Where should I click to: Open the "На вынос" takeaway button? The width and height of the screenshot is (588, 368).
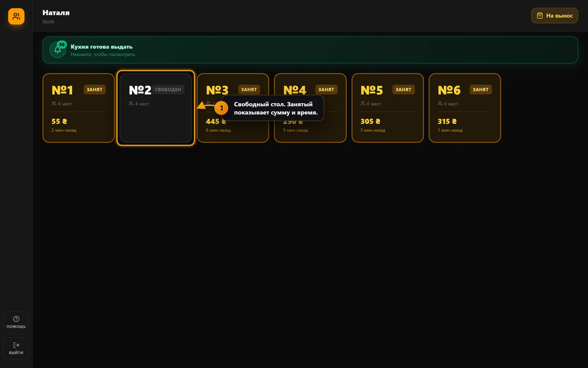555,16
